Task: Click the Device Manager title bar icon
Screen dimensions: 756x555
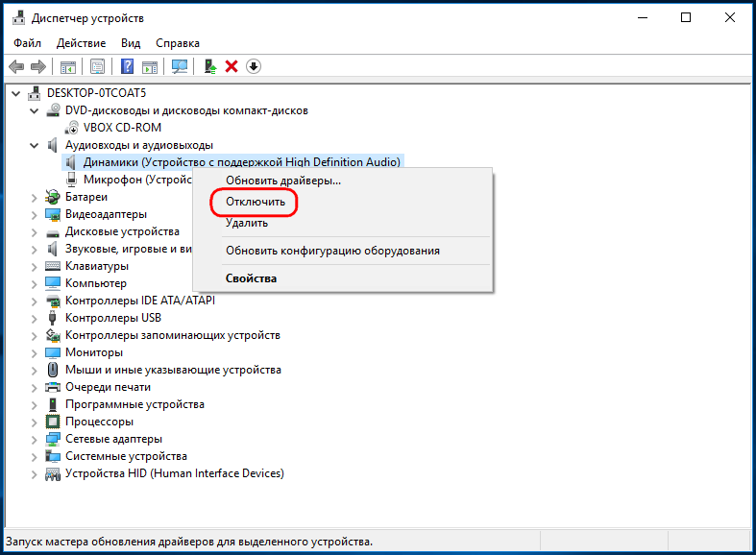Action: [x=18, y=18]
